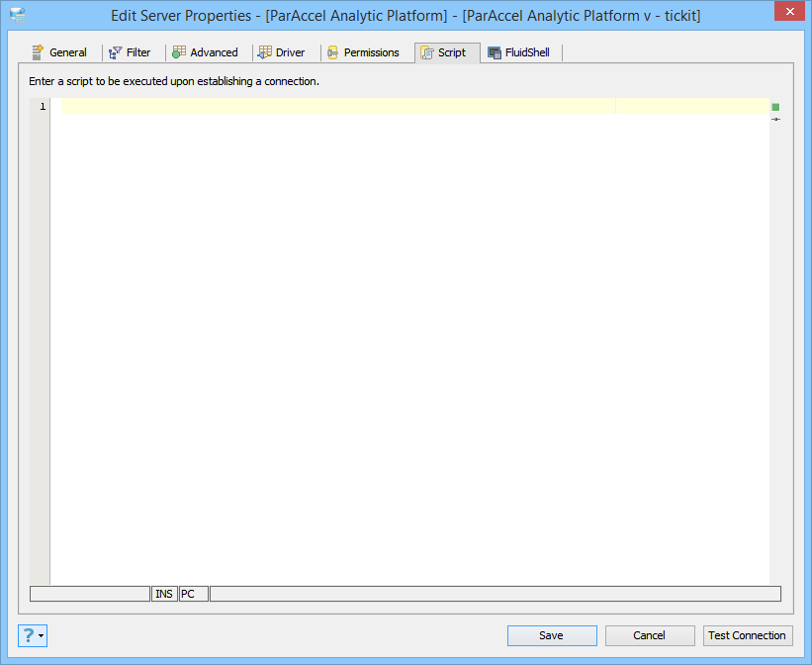
Task: Click the Filter funnel icon
Action: 115,52
